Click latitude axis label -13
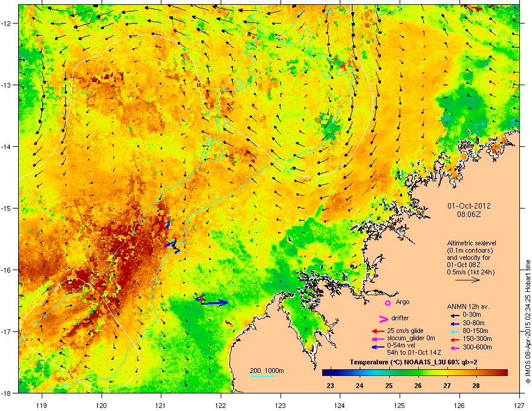Viewport: 532px width, 411px height. [x=7, y=85]
